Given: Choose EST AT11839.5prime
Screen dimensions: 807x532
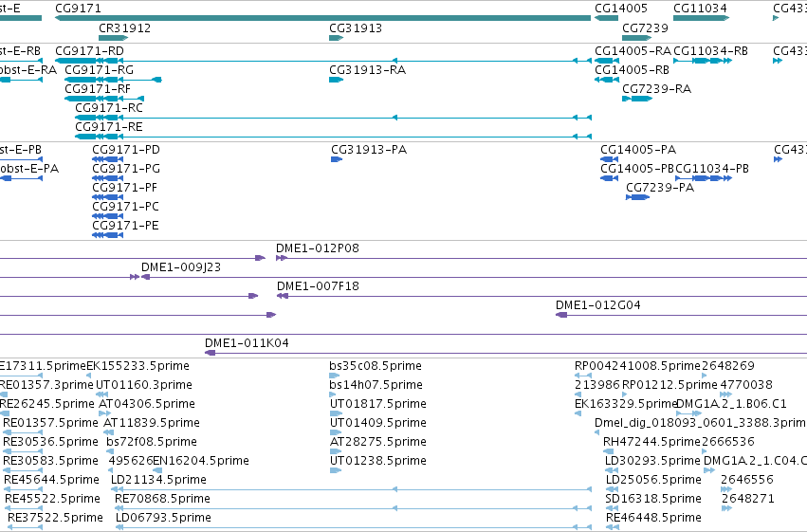Looking at the screenshot, I should (x=152, y=424).
